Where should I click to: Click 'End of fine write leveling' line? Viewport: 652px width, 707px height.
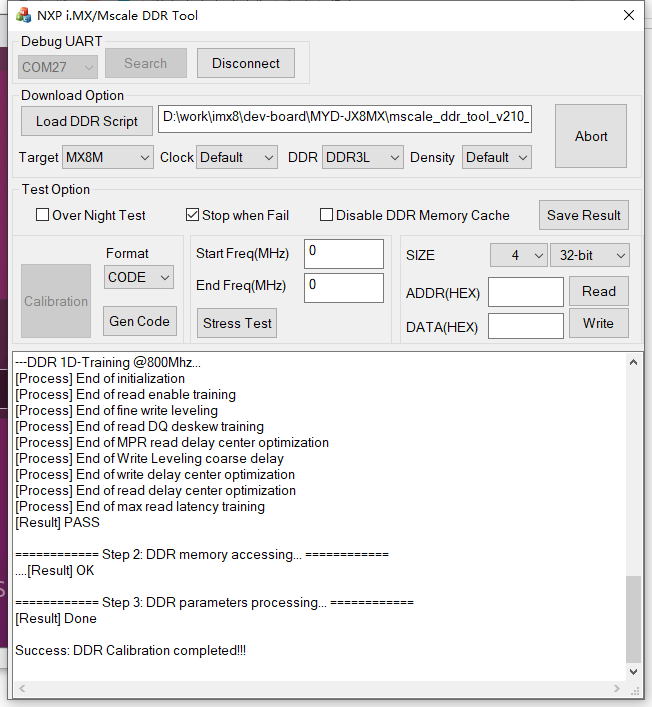(116, 410)
